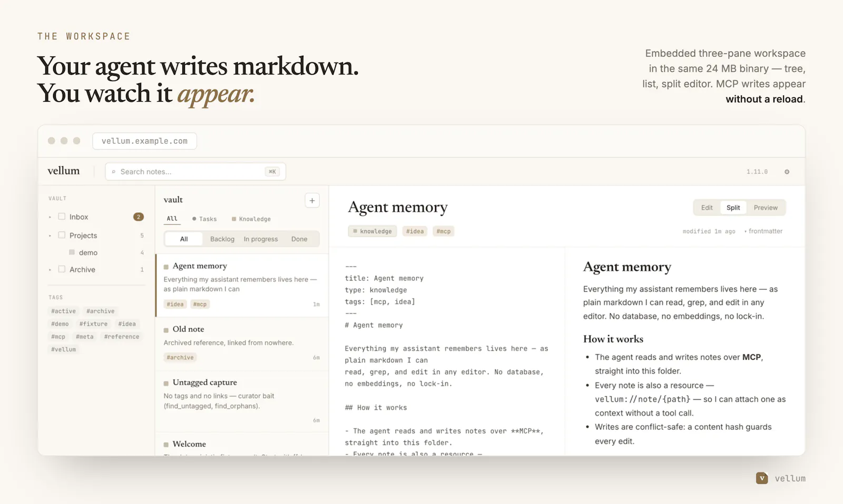Open the Old note entry
Screen dimensions: 843x504
click(x=242, y=344)
